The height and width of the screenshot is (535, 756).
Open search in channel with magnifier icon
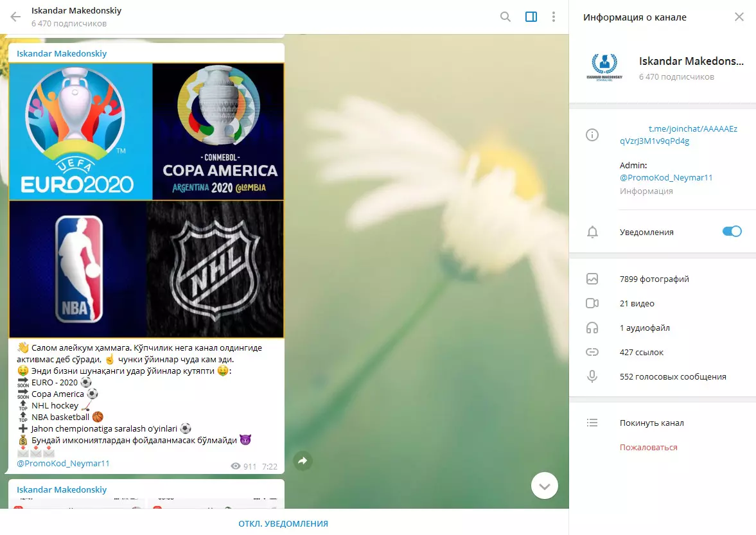pos(505,17)
